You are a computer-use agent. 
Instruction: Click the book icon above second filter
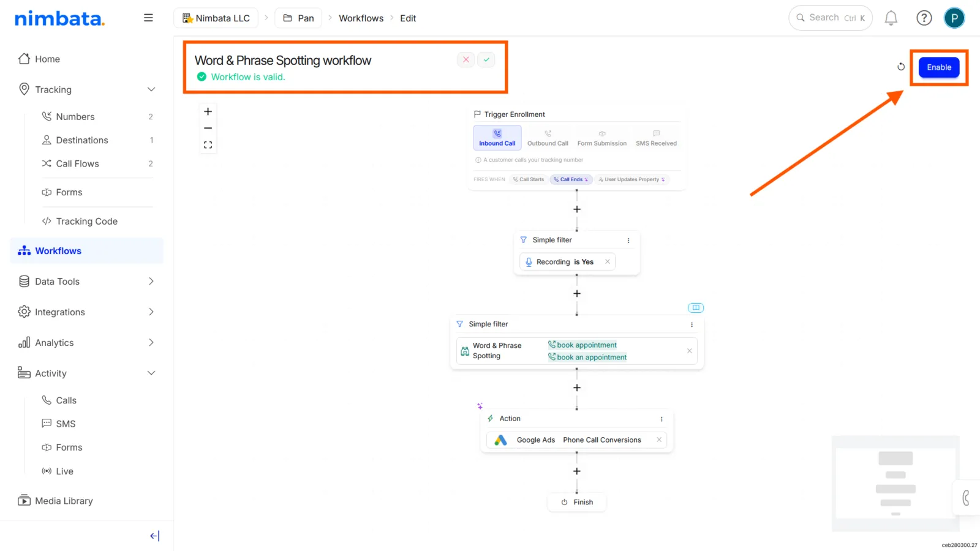point(696,307)
